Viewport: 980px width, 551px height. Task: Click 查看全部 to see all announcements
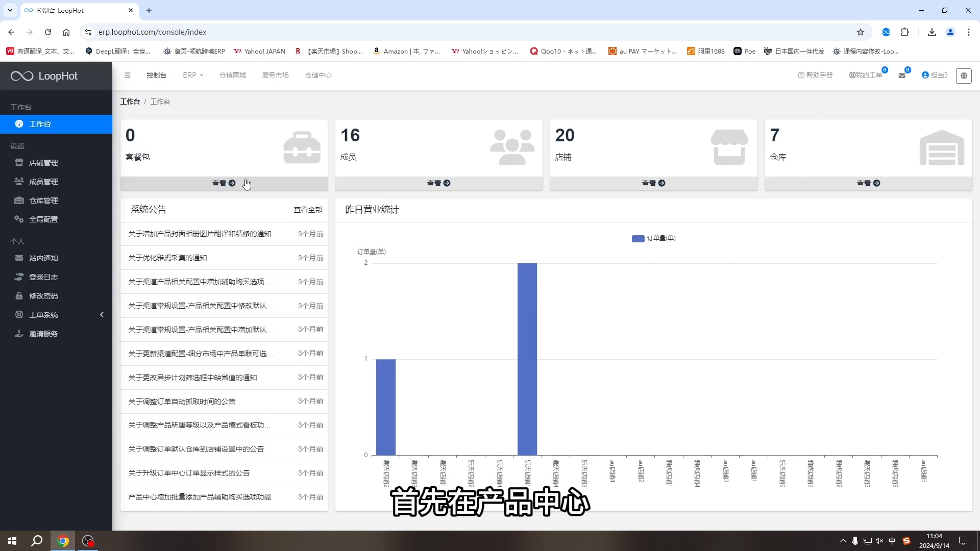point(308,209)
